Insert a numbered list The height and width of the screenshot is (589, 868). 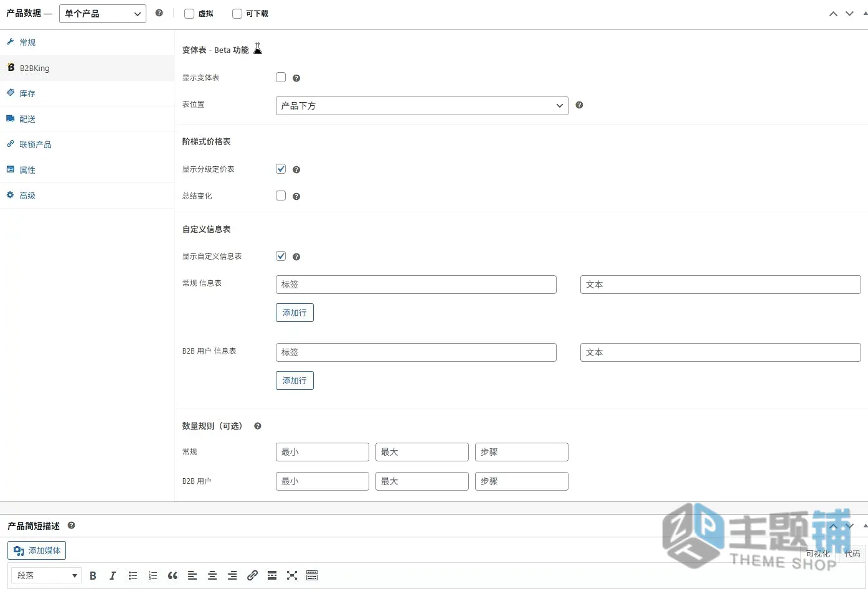pos(153,575)
